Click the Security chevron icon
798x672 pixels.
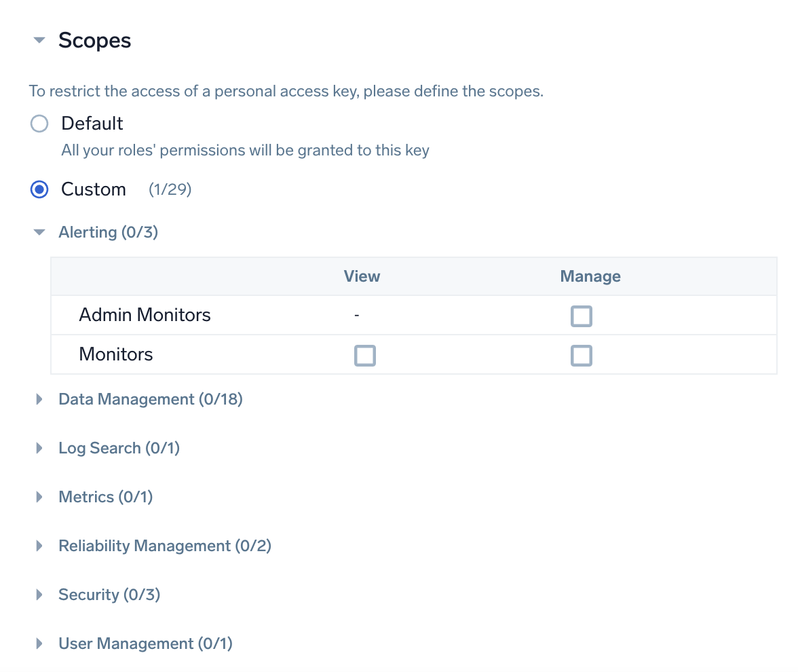pyautogui.click(x=39, y=595)
